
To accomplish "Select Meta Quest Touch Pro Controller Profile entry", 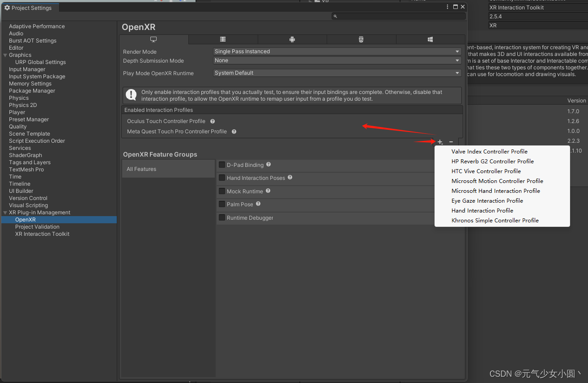I will tap(177, 132).
